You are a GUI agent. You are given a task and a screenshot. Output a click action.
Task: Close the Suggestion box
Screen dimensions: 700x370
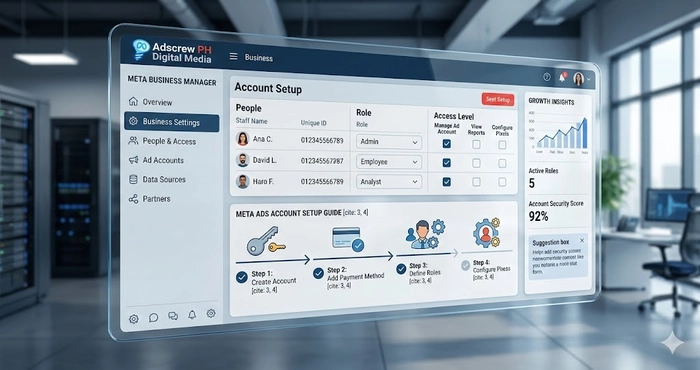coord(582,241)
